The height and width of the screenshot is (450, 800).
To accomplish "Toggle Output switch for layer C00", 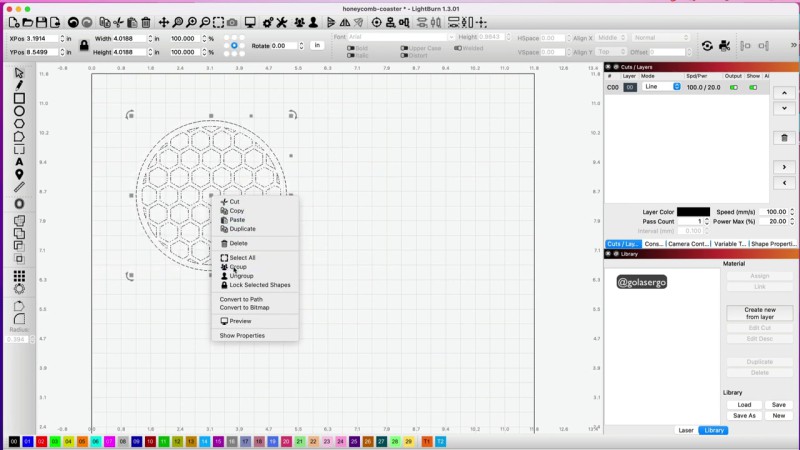I will (x=734, y=87).
